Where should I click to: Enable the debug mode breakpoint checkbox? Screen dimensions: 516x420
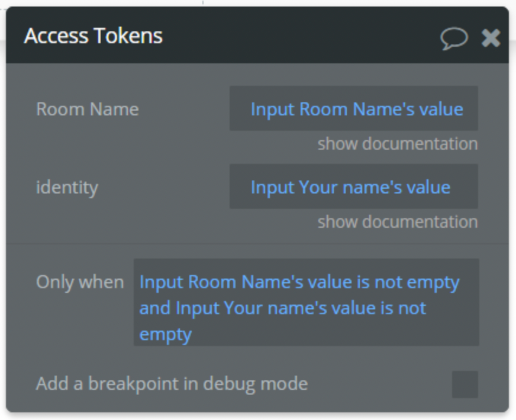465,384
